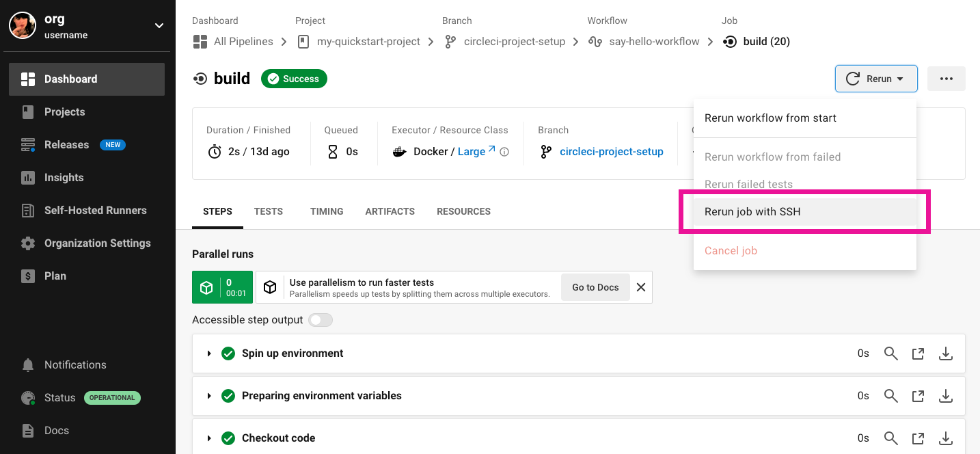Click the Projects icon in sidebar
The height and width of the screenshot is (454, 980).
(28, 112)
